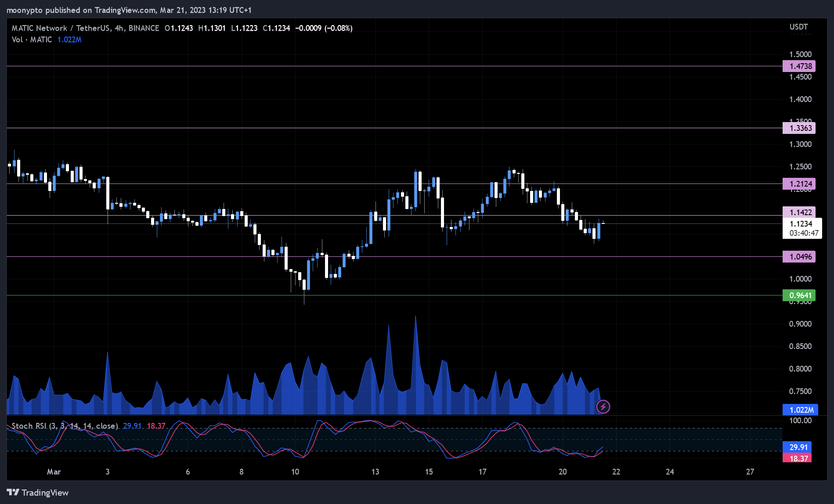
Task: Click the -0.0009 (-0.08%) change value
Action: tap(324, 28)
